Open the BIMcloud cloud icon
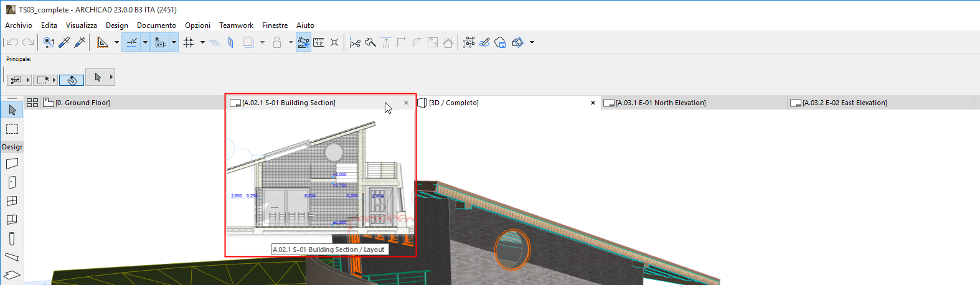This screenshot has width=980, height=285. tap(500, 42)
